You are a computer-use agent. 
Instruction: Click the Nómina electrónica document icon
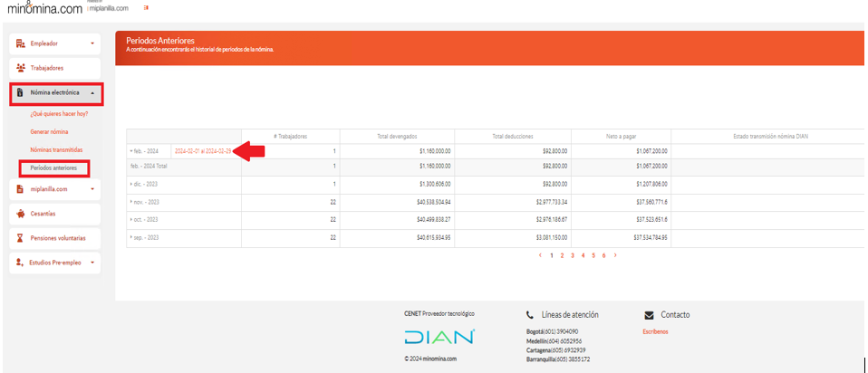20,93
